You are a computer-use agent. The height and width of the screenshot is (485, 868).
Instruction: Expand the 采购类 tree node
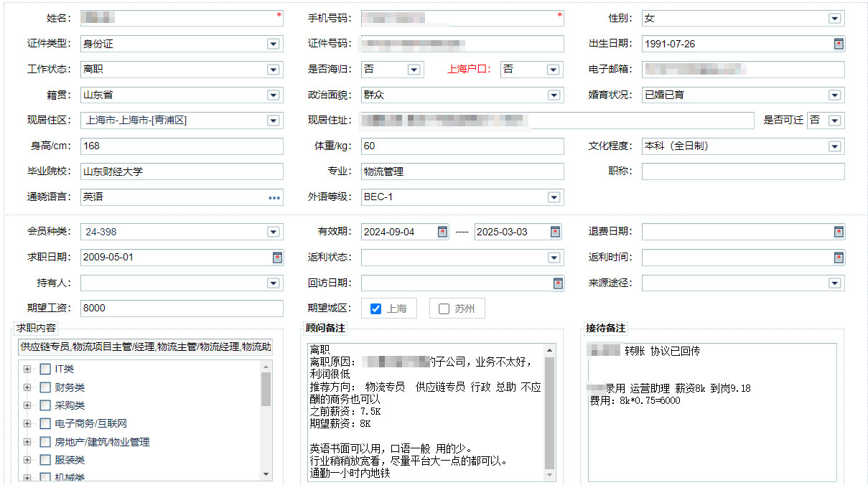click(28, 405)
